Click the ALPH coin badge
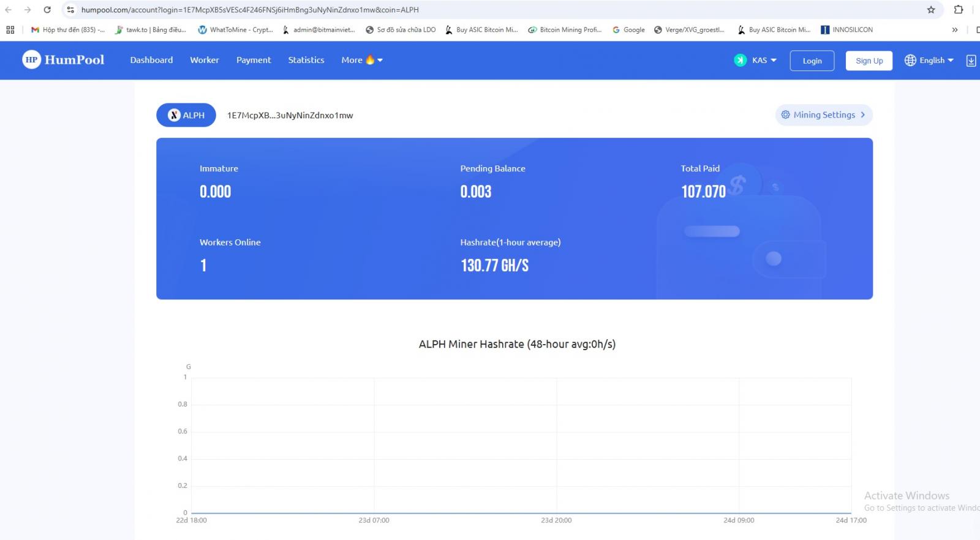980x540 pixels. coord(186,115)
